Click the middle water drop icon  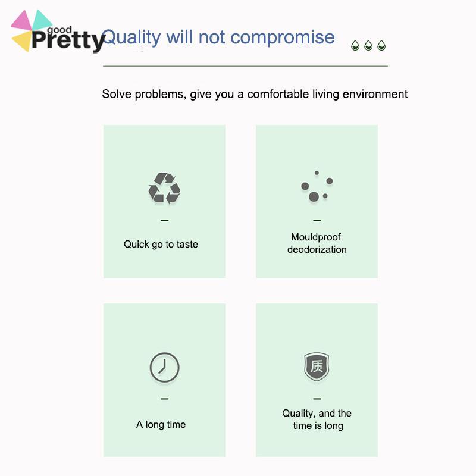[x=368, y=45]
